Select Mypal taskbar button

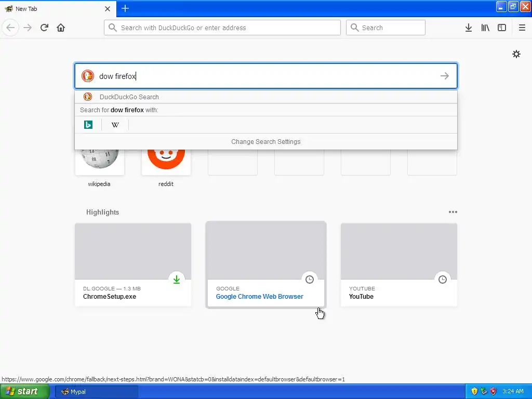click(x=97, y=392)
